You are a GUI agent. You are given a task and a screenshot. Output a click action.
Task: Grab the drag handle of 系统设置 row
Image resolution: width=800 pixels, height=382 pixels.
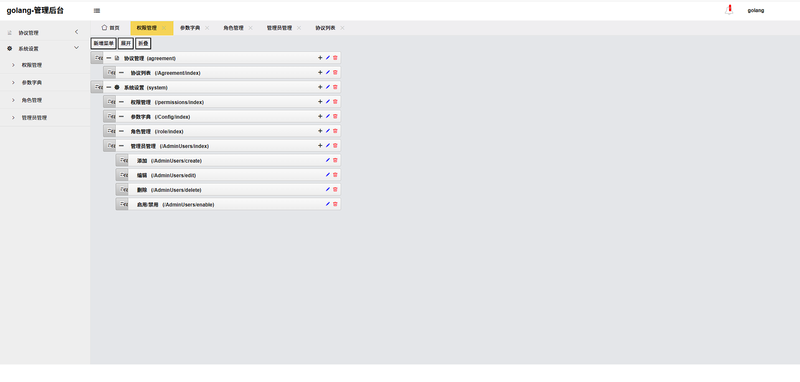pyautogui.click(x=97, y=87)
